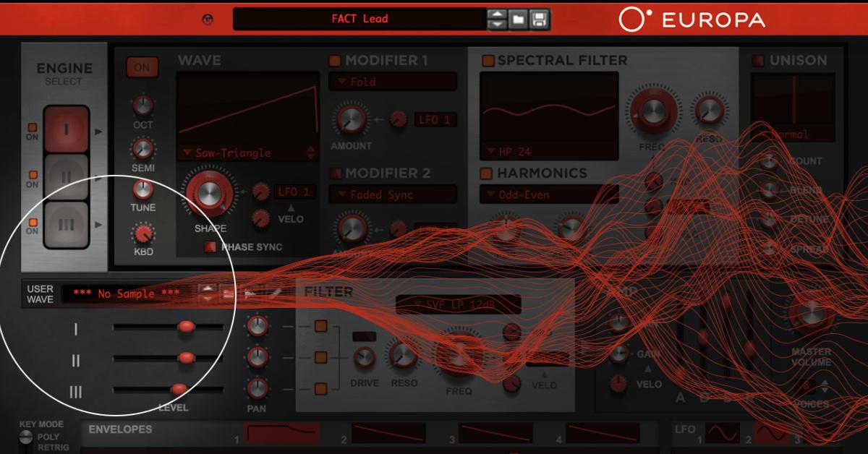Open the SVF LP 12dB filter type dropdown
The image size is (868, 454).
click(457, 304)
